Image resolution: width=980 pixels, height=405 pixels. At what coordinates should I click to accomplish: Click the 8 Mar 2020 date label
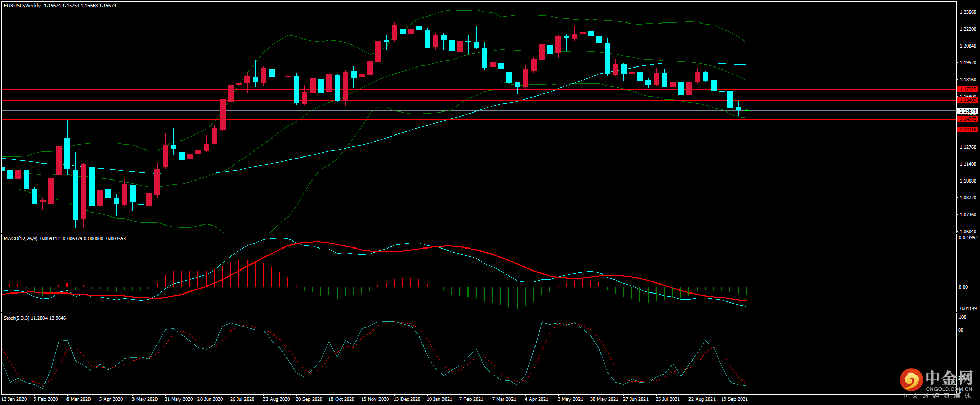pos(79,399)
